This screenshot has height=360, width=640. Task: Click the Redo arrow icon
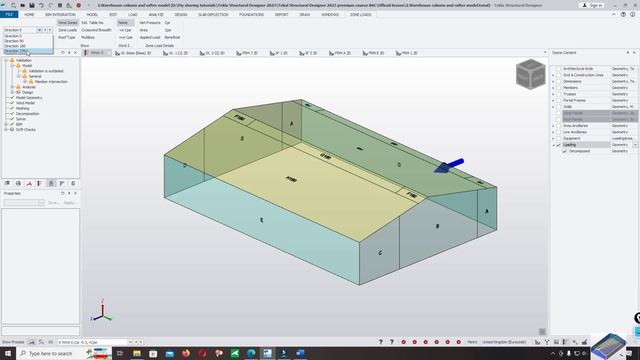point(50,5)
